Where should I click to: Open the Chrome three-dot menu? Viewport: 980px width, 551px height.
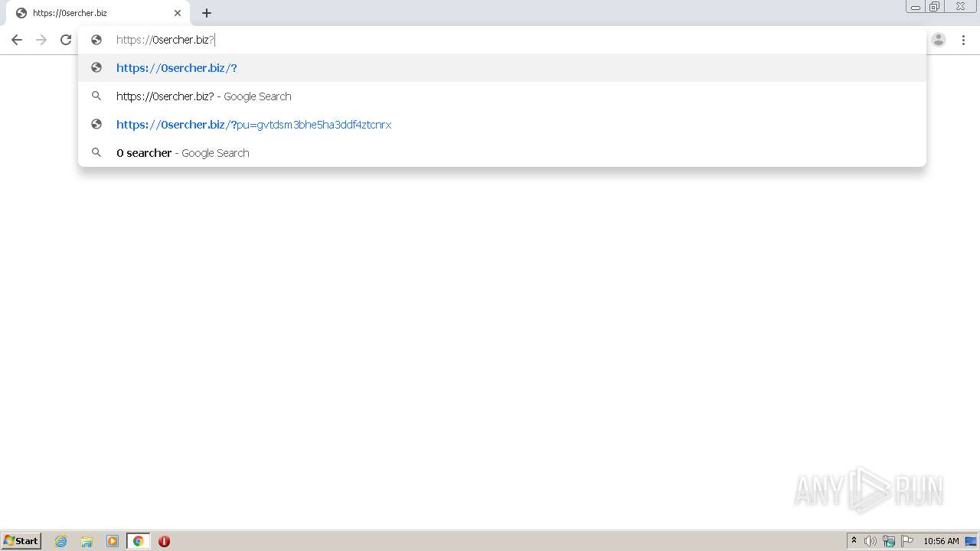coord(963,40)
